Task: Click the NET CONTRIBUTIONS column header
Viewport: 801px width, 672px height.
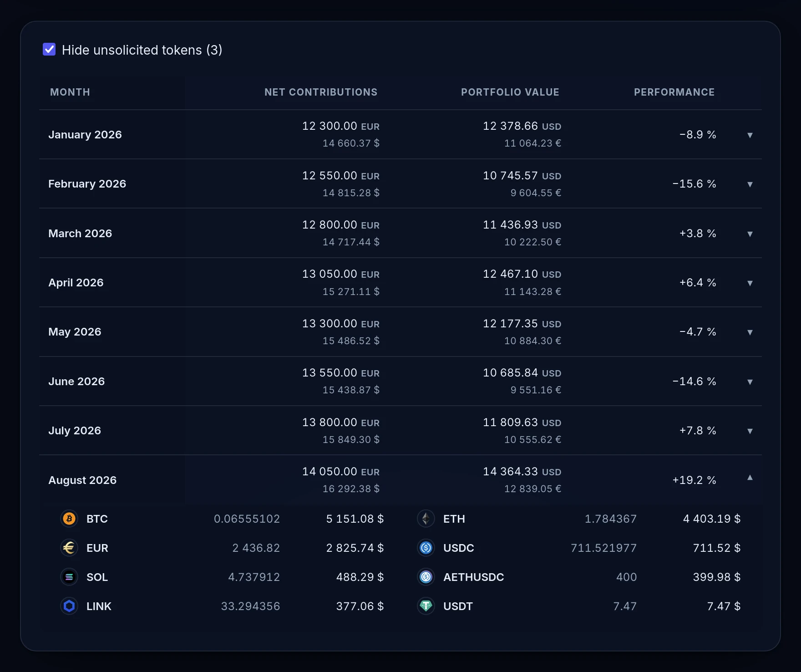Action: [x=321, y=92]
